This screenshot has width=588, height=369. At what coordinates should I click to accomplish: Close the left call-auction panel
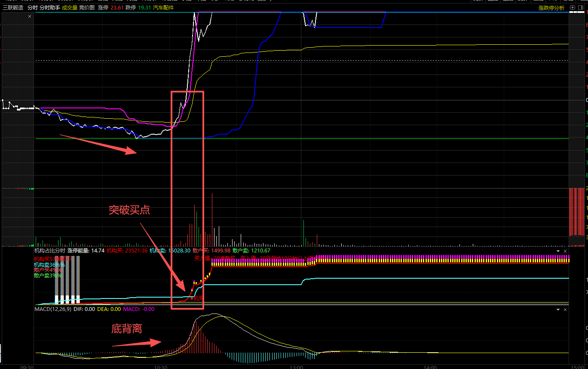(x=30, y=16)
